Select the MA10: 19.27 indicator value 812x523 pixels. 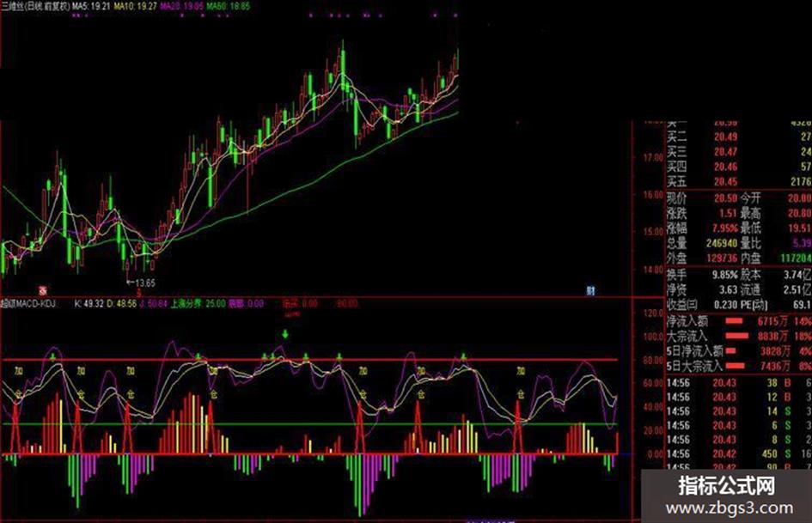tap(136, 6)
